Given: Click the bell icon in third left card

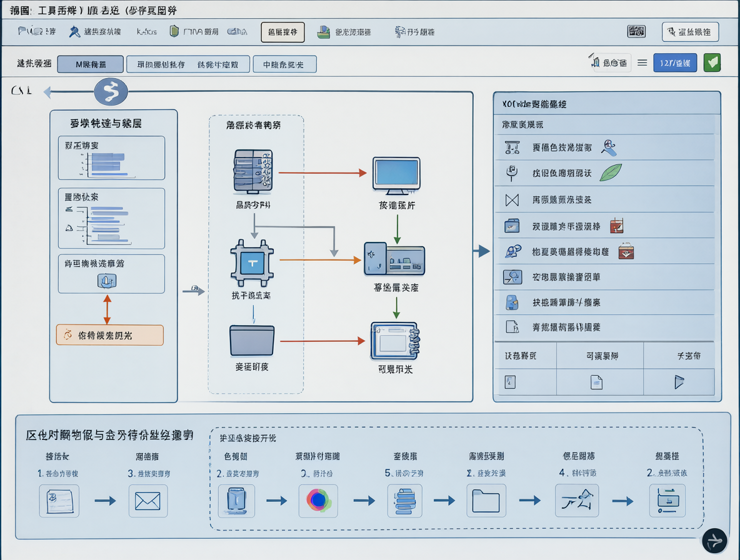Looking at the screenshot, I should (107, 281).
